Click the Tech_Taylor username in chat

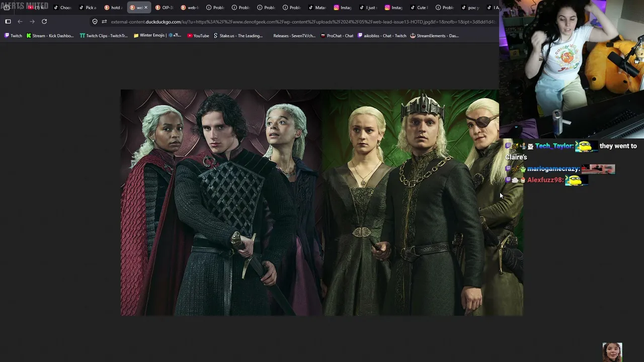tap(554, 146)
